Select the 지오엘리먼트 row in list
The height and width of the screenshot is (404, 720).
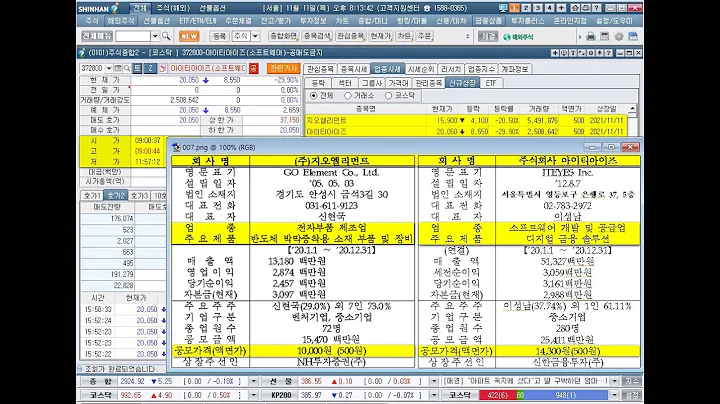tap(466, 120)
